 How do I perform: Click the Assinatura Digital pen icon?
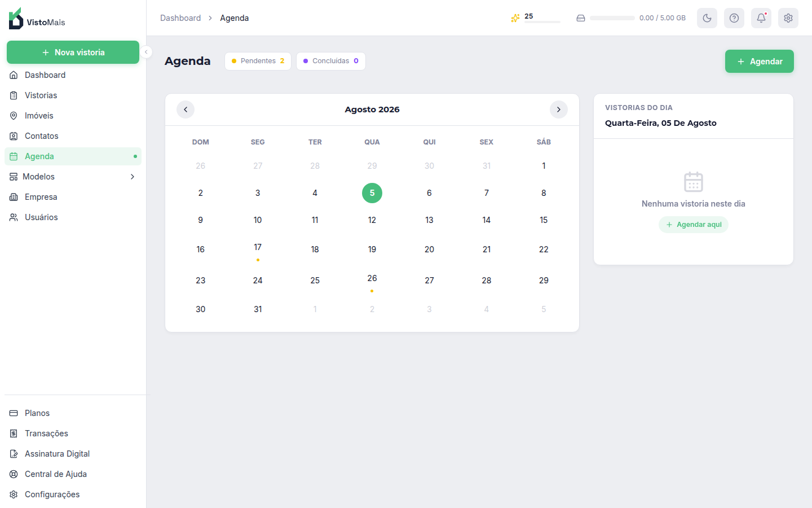(x=14, y=454)
